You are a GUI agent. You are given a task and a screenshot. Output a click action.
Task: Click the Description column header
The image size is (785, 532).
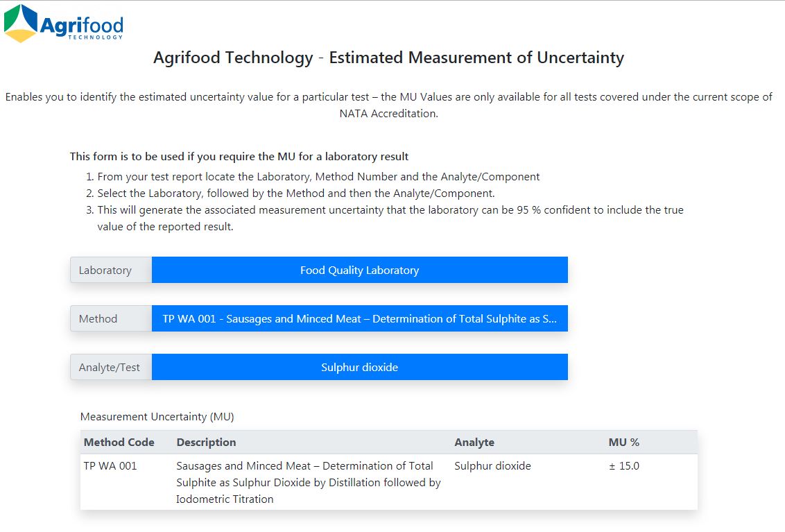tap(206, 443)
